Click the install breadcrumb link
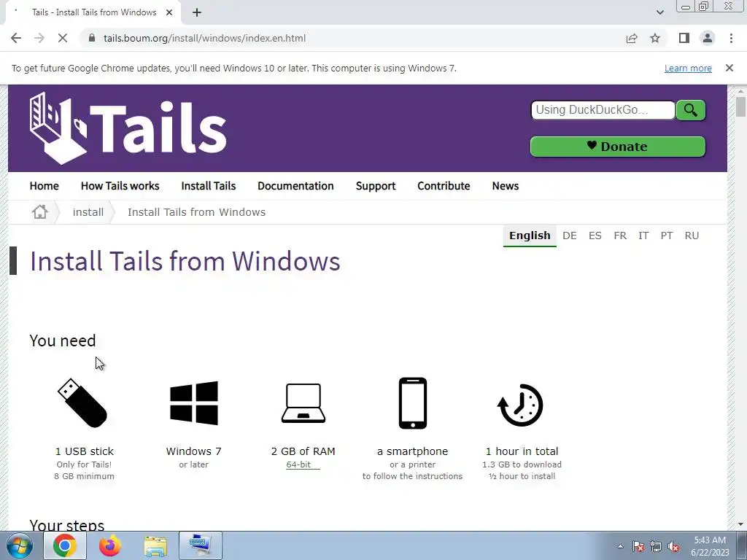The height and width of the screenshot is (560, 747). (x=88, y=212)
